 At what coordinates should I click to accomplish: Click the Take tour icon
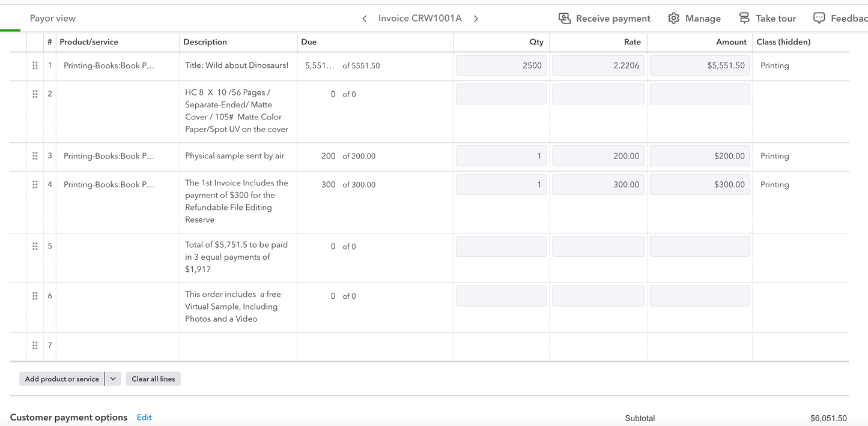point(744,19)
